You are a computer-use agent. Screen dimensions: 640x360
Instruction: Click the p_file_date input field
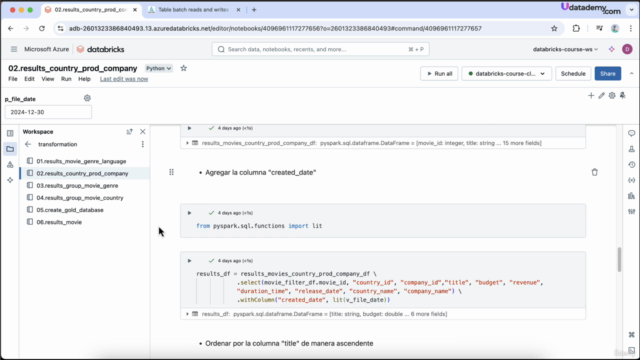pyautogui.click(x=48, y=112)
